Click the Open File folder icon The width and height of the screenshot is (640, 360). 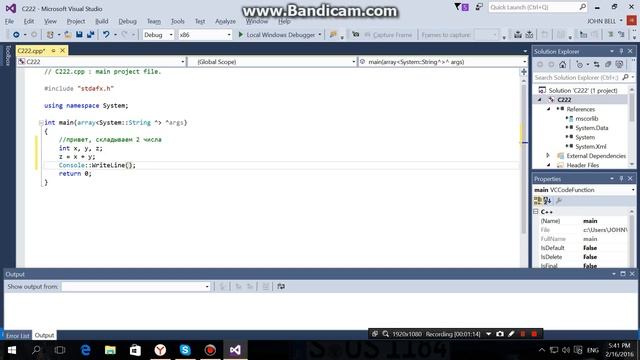68,35
